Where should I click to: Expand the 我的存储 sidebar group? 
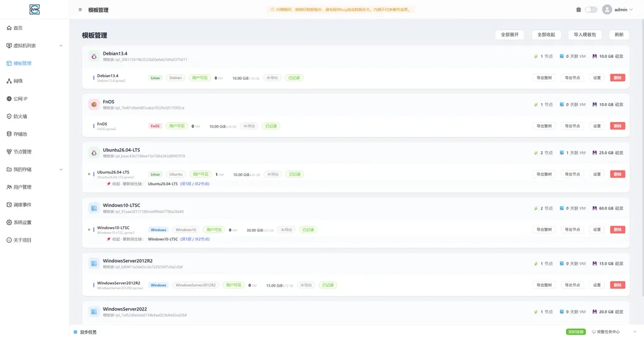coord(61,170)
